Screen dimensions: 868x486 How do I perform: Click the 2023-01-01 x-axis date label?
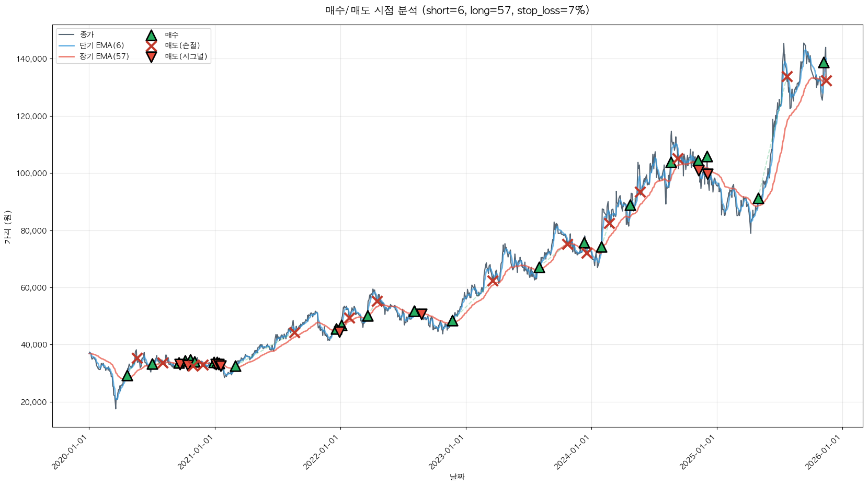(446, 453)
